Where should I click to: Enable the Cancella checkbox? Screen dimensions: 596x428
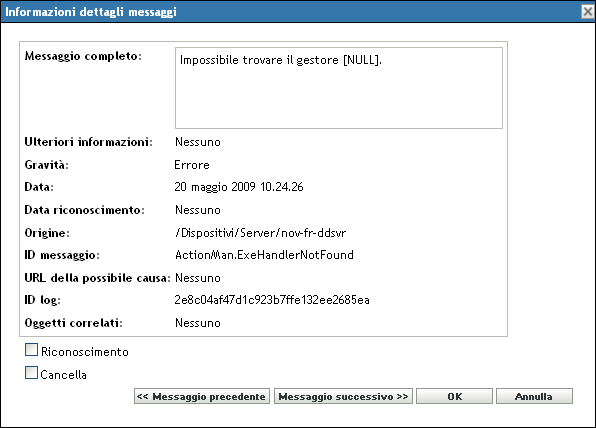click(x=32, y=373)
